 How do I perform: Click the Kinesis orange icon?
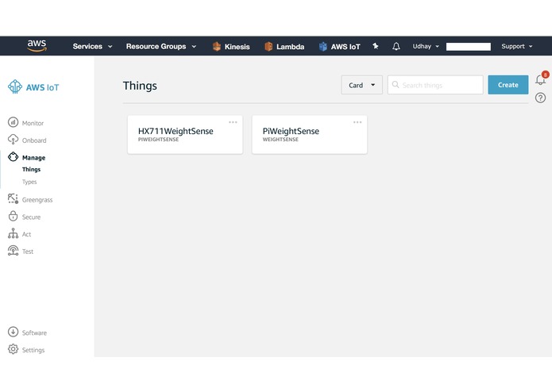pos(217,46)
